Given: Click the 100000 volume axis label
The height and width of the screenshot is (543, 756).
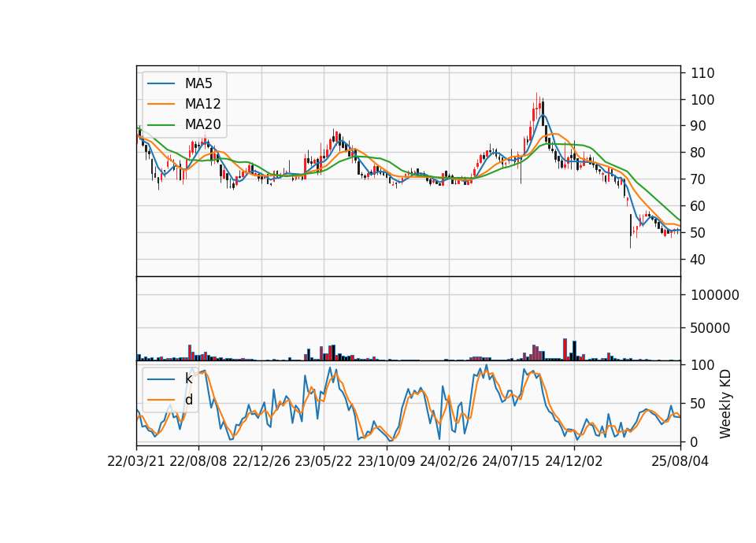Looking at the screenshot, I should (715, 295).
